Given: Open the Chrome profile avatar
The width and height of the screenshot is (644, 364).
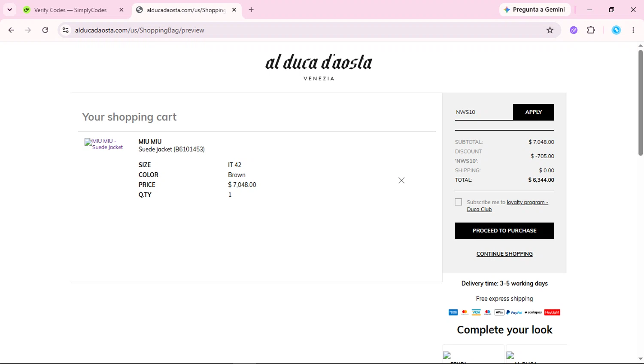Looking at the screenshot, I should [616, 30].
